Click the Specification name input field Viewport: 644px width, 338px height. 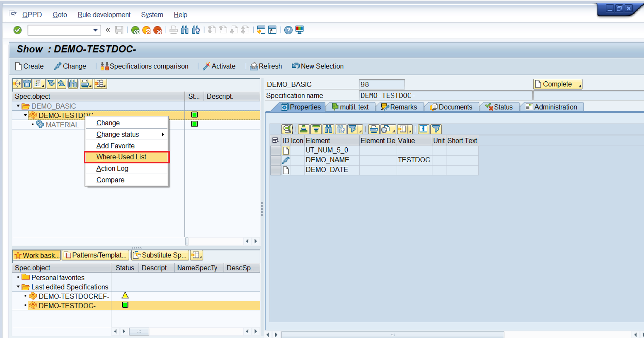[x=445, y=96]
